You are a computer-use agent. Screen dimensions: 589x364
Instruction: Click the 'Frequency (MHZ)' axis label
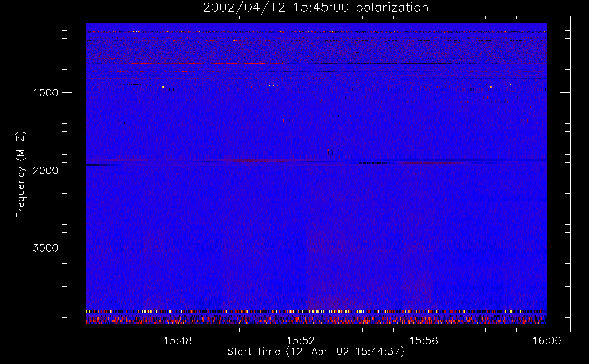click(x=21, y=175)
